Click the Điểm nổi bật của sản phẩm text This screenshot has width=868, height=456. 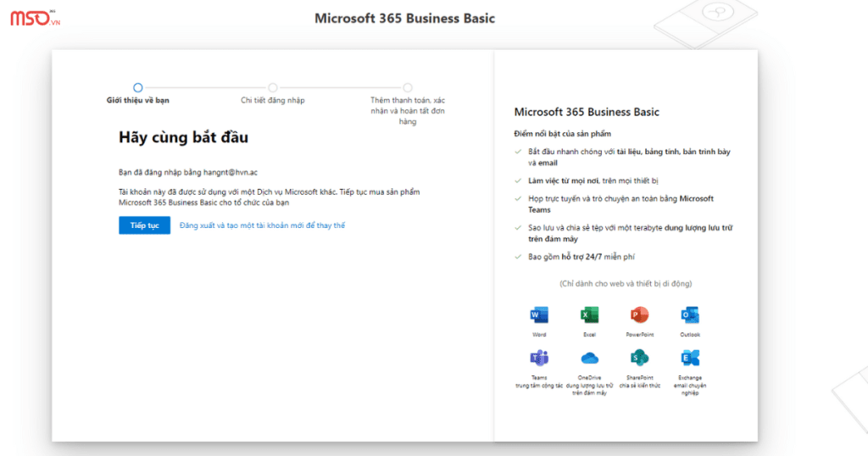563,133
